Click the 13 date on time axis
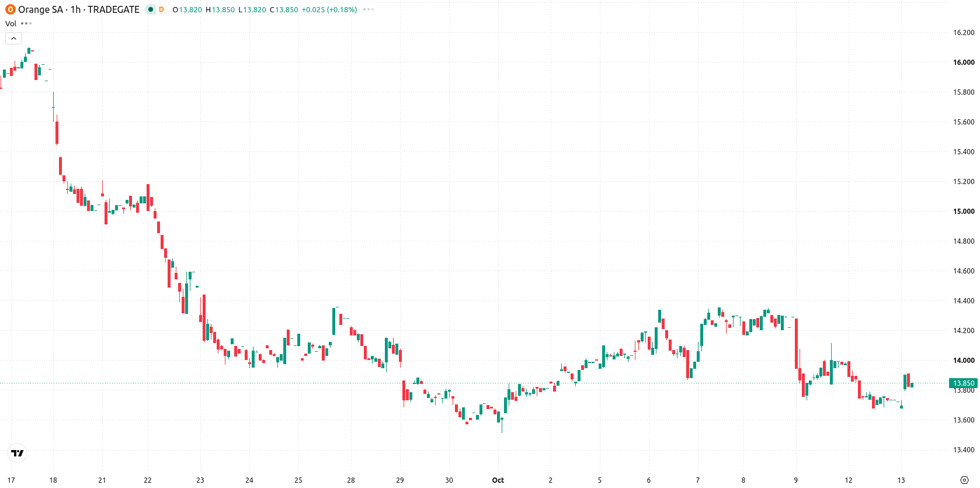The image size is (980, 488). coord(901,480)
